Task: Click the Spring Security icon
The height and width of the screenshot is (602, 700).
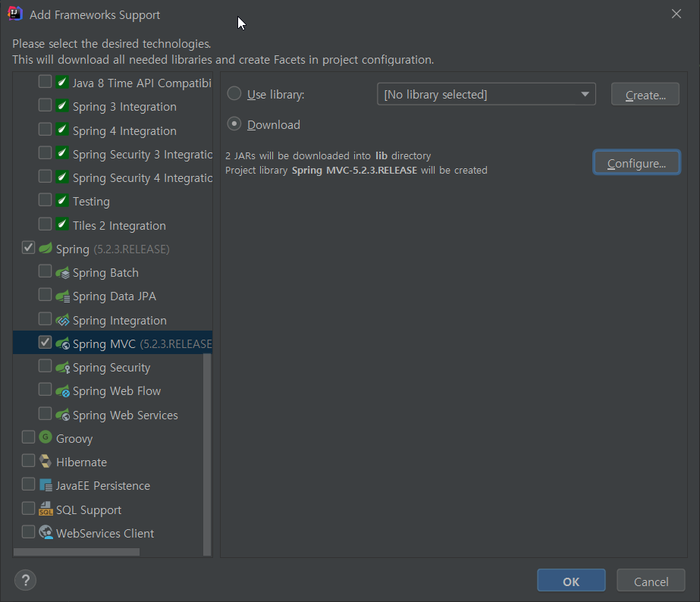Action: tap(62, 367)
